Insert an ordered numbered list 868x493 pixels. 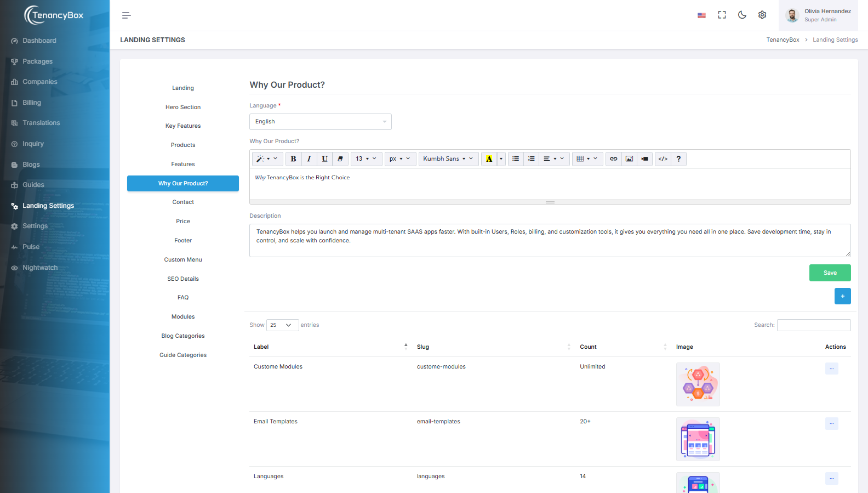(x=531, y=159)
